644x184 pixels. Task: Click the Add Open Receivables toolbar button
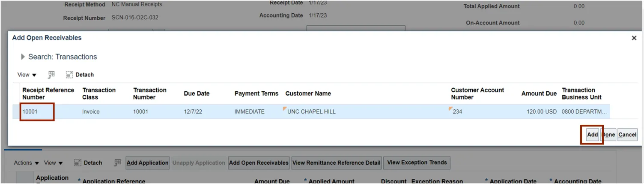coord(259,163)
